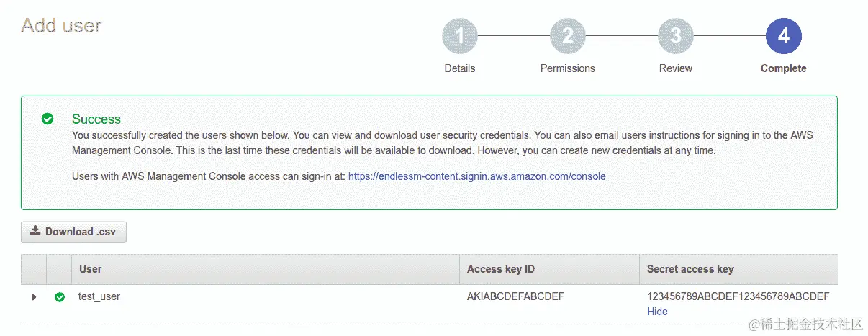Click the Add user page heading
The image size is (868, 336).
61,26
